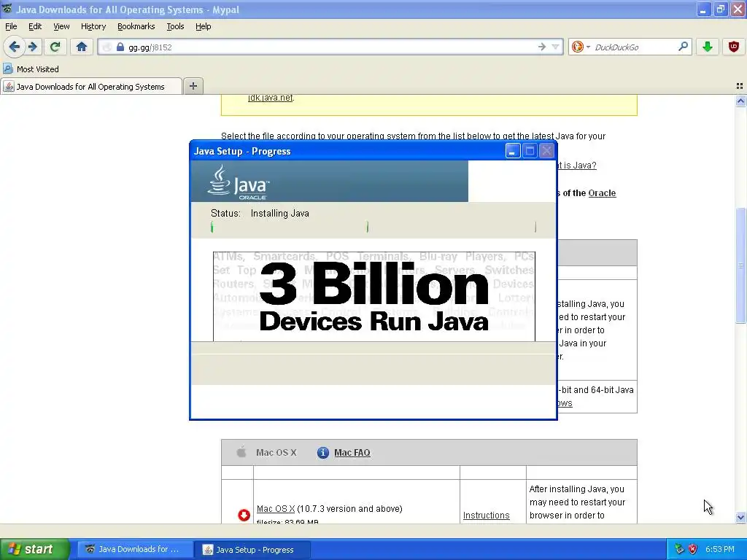The width and height of the screenshot is (747, 560).
Task: Go back with the browser Back arrow
Action: tap(15, 47)
